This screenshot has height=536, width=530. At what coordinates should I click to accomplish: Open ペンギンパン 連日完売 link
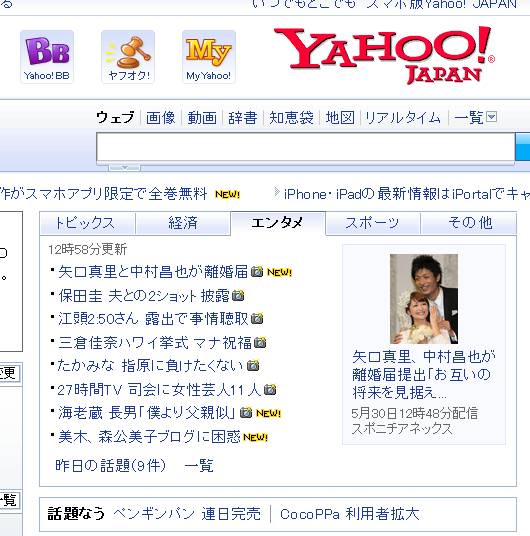click(x=187, y=514)
